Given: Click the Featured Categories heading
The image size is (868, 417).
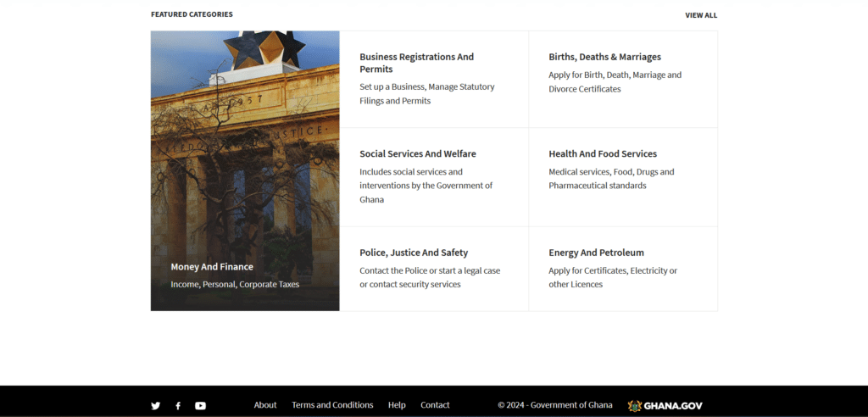Looking at the screenshot, I should pyautogui.click(x=192, y=14).
